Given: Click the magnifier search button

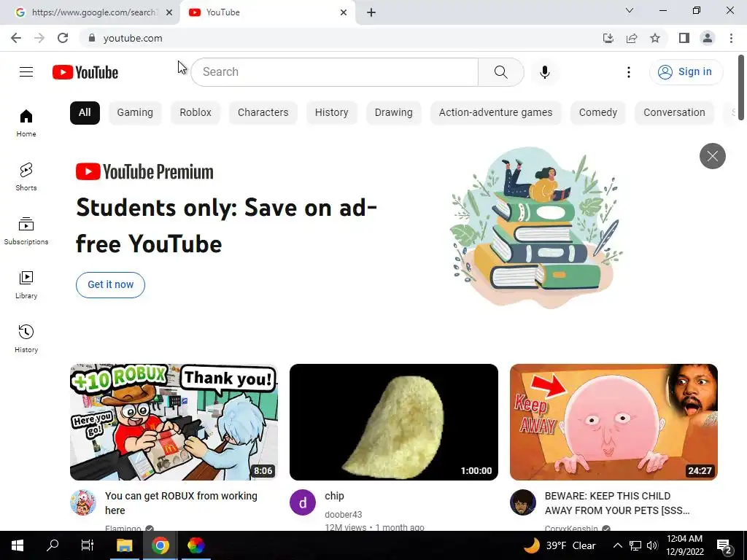Looking at the screenshot, I should (x=500, y=72).
